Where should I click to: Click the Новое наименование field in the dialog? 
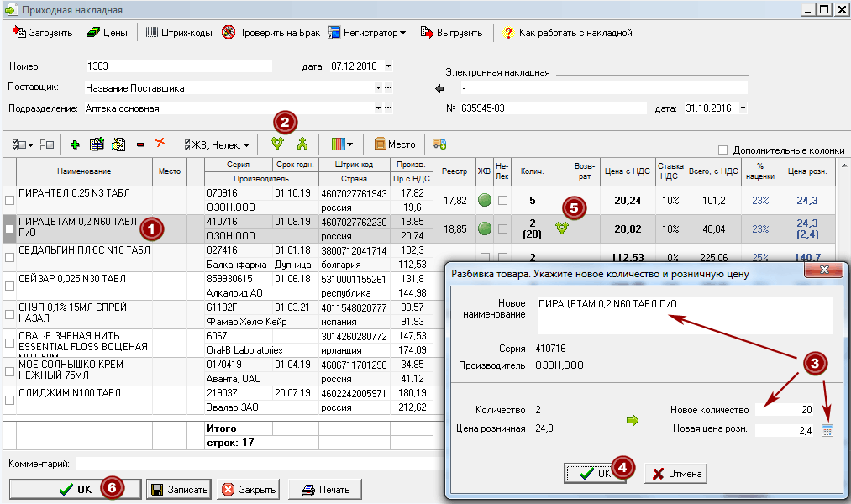click(685, 315)
